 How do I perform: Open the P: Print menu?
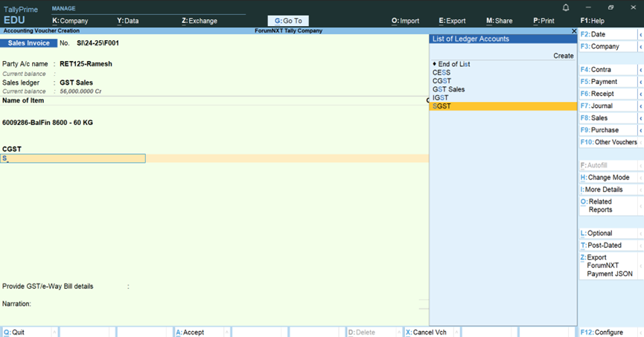pyautogui.click(x=543, y=21)
